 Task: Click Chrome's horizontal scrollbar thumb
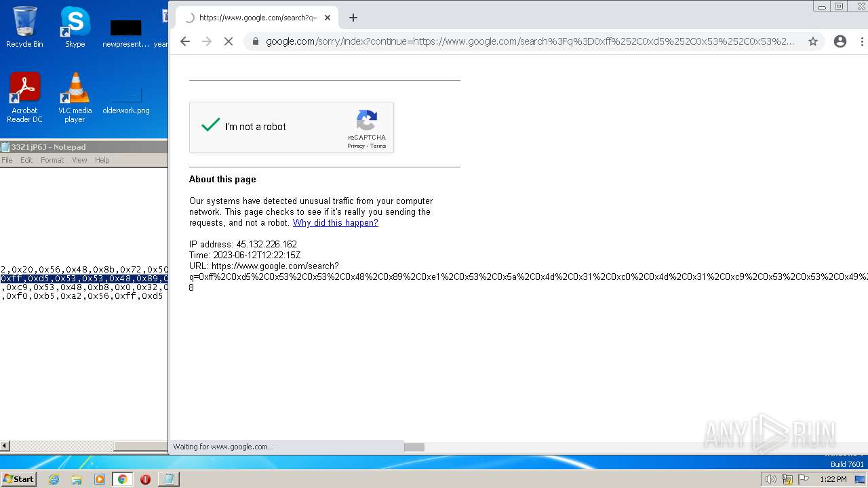click(414, 447)
